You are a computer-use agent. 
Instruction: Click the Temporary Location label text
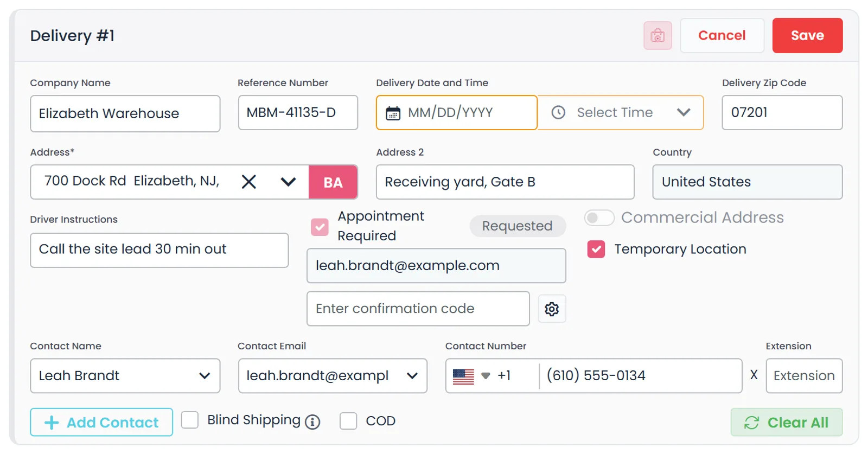tap(680, 249)
